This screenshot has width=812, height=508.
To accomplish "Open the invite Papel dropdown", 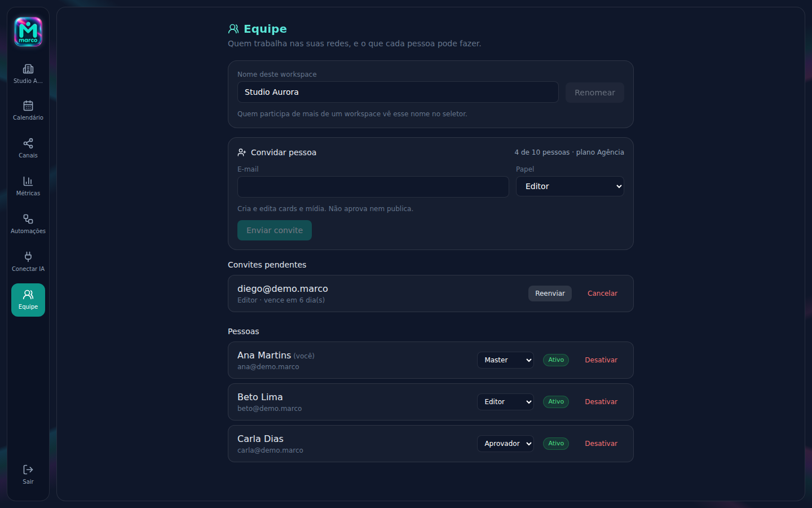I will (x=570, y=186).
